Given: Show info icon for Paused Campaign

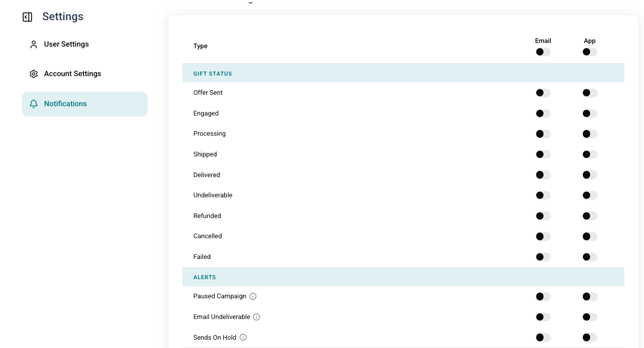Looking at the screenshot, I should 253,297.
